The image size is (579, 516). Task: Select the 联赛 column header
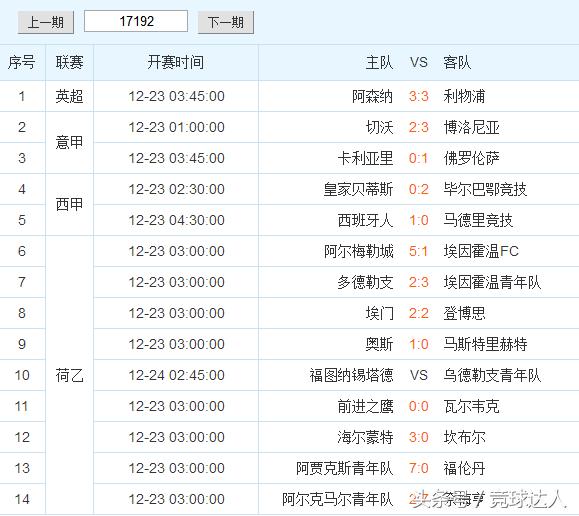tap(69, 62)
